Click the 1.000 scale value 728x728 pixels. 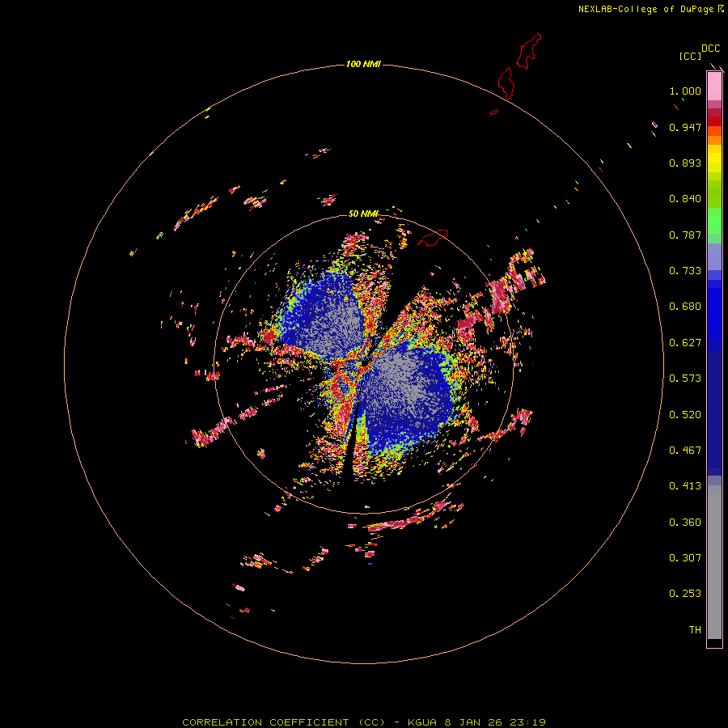click(685, 91)
